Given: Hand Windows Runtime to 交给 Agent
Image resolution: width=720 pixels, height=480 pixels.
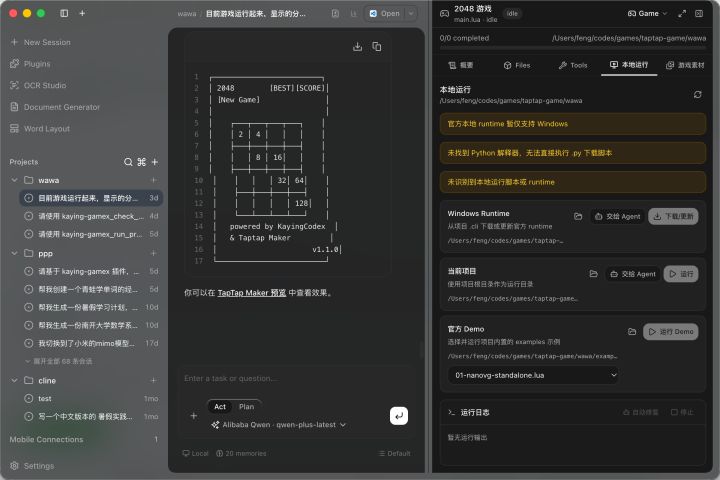Looking at the screenshot, I should point(618,216).
